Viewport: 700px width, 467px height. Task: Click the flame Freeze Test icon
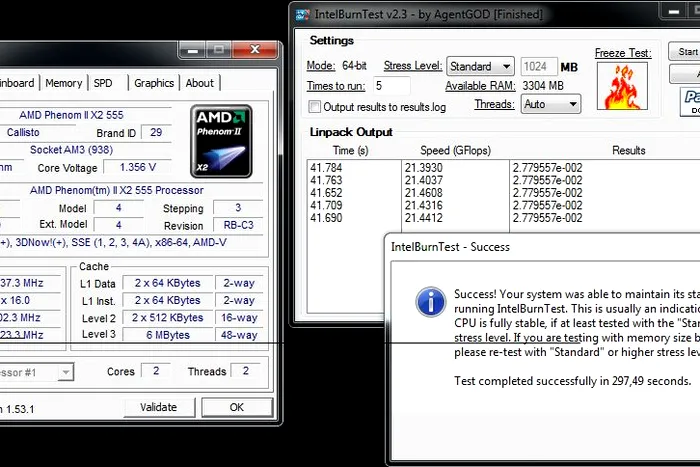pos(622,86)
